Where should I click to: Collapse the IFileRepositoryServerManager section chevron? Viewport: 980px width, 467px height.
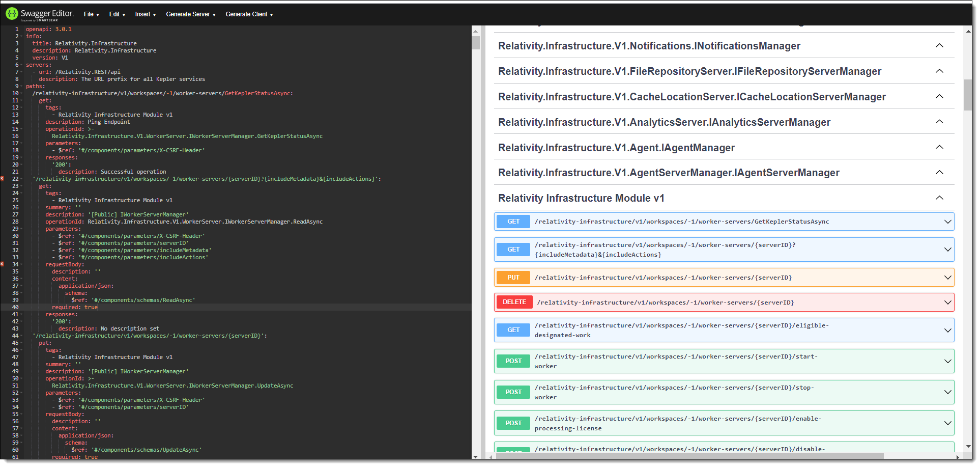pyautogui.click(x=939, y=71)
